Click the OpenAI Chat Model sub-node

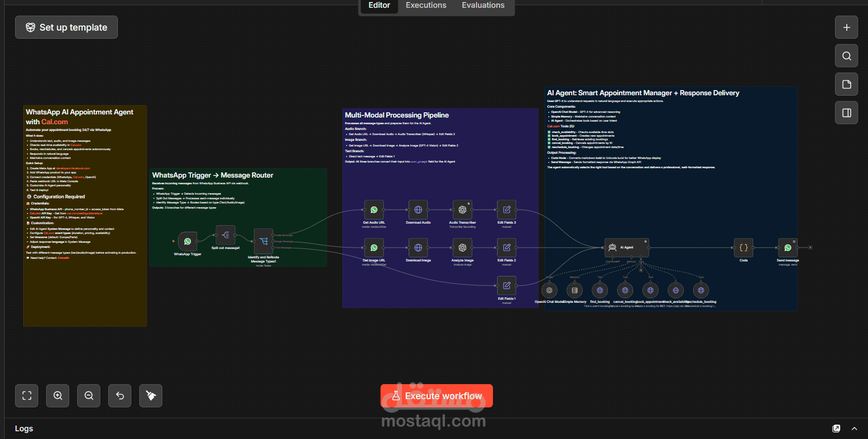point(549,290)
